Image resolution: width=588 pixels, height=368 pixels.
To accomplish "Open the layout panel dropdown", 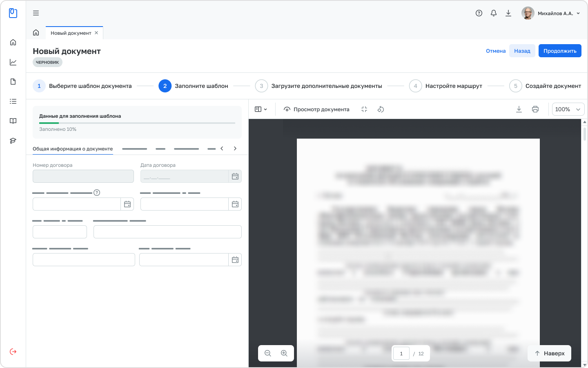I will pyautogui.click(x=261, y=109).
